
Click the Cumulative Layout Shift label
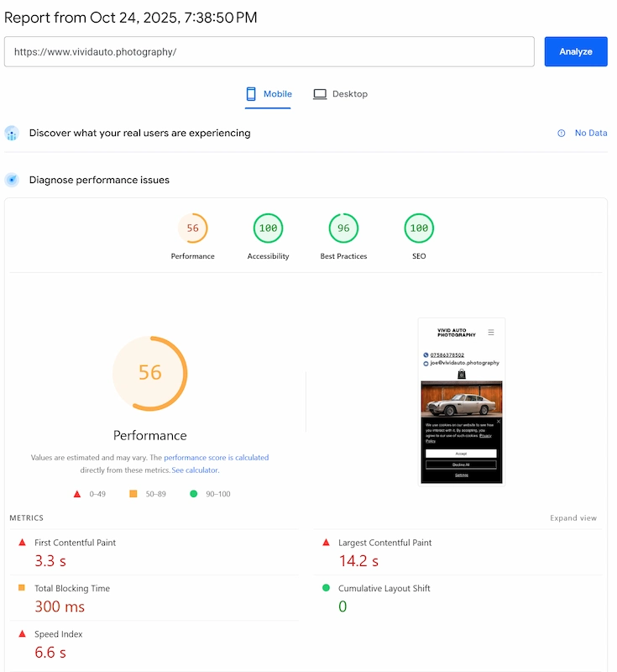384,589
